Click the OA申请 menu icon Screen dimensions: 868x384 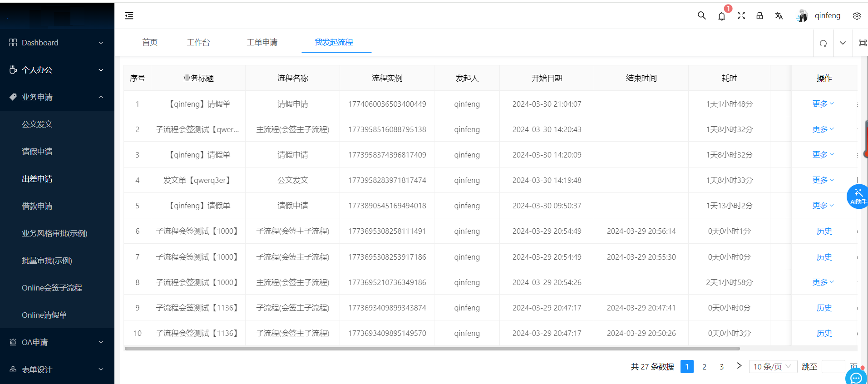coord(13,342)
